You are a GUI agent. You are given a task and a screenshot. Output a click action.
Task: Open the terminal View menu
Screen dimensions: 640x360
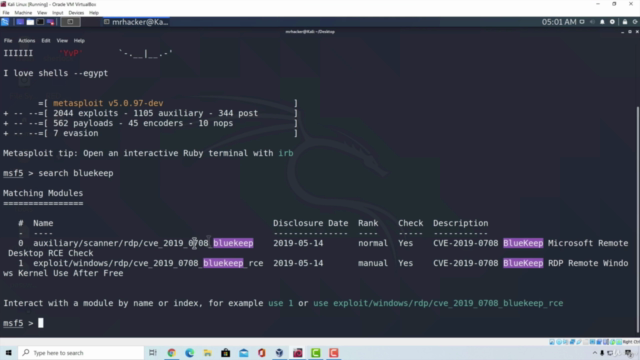(62, 40)
